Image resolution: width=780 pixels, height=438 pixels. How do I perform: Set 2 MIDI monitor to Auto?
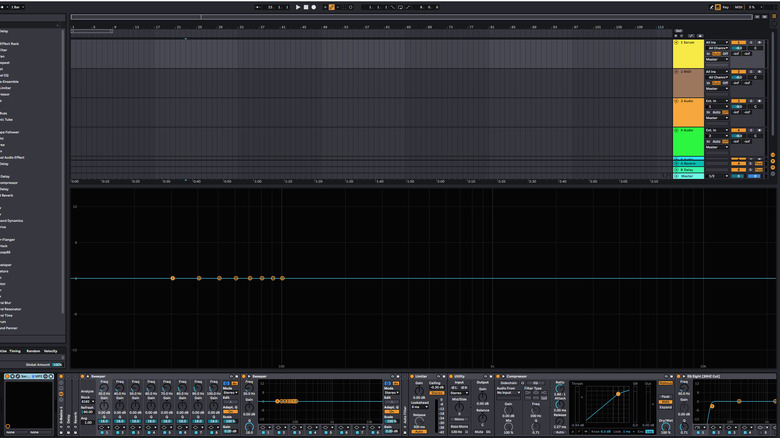point(716,82)
